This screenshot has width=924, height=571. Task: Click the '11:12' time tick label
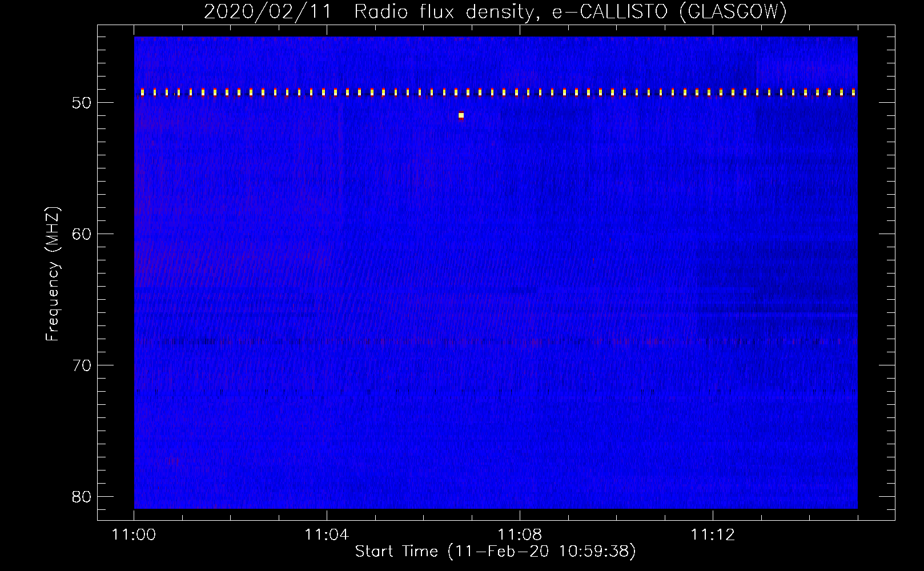click(712, 535)
